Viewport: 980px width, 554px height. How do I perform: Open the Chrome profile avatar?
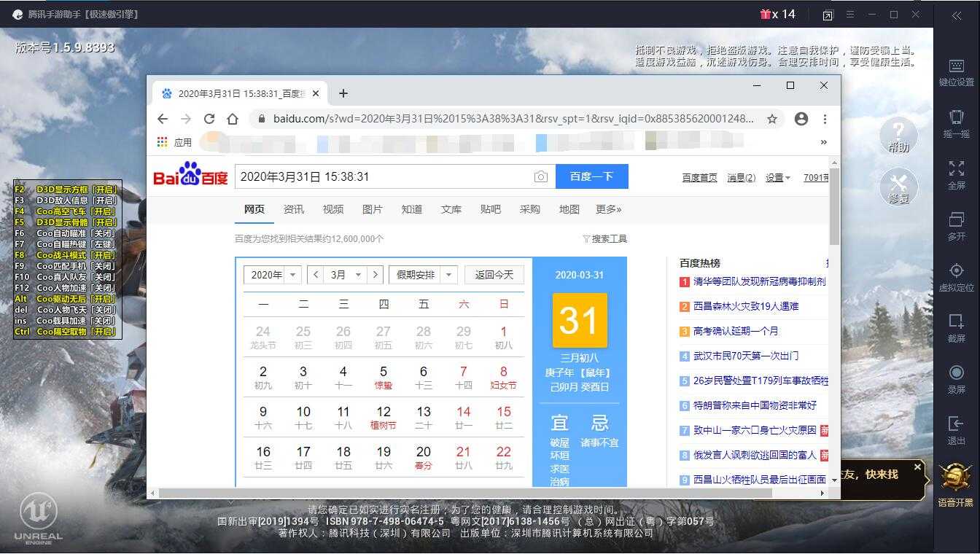[801, 119]
